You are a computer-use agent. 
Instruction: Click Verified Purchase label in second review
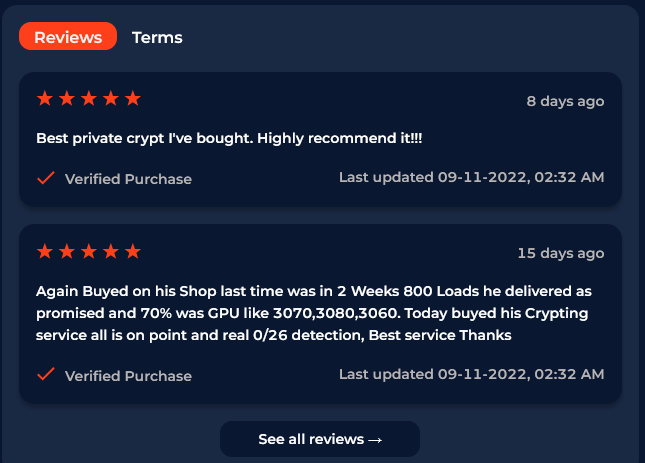(x=128, y=376)
